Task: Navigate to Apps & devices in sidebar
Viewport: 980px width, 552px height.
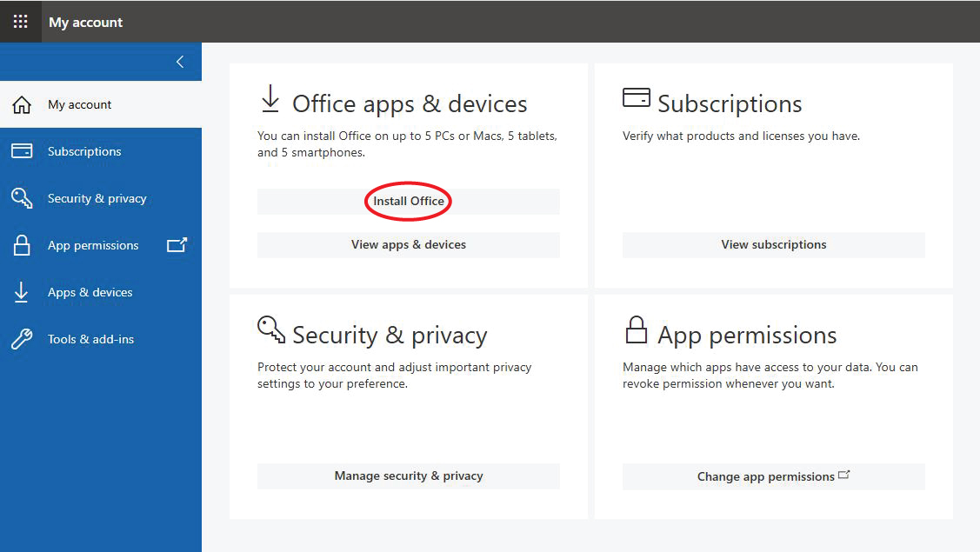Action: click(101, 292)
